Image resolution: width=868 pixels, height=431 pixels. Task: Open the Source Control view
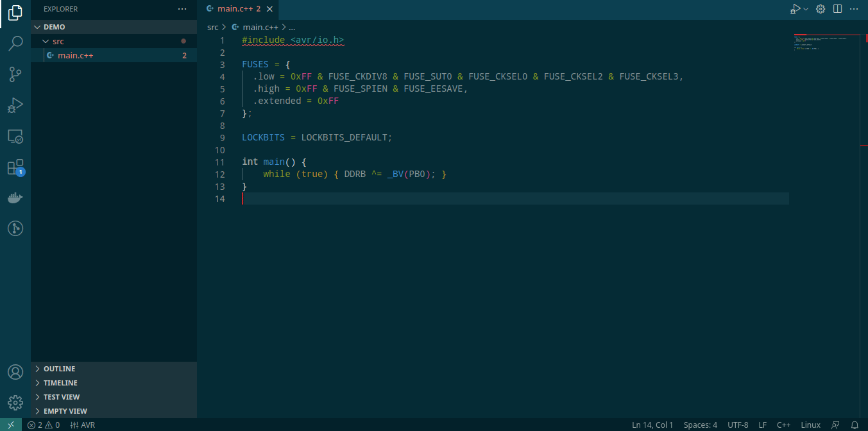click(x=15, y=74)
